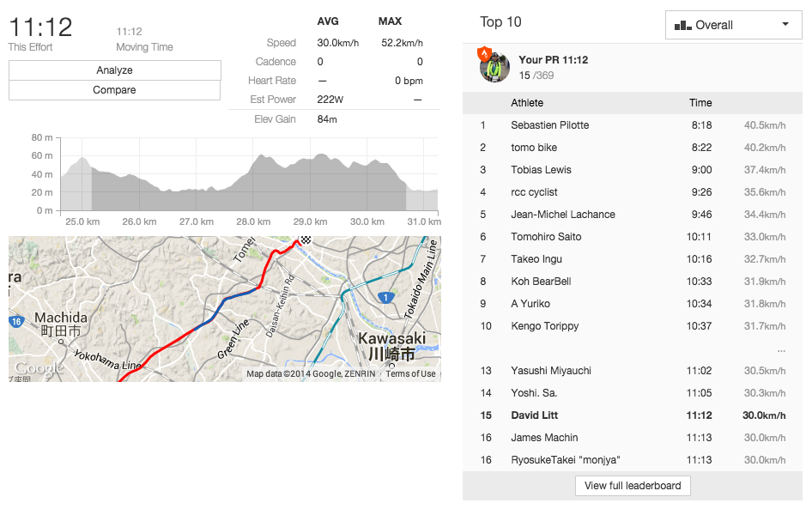Open the 8:22 effort time by tomo bike
Image resolution: width=812 pixels, height=509 pixels.
coord(700,148)
